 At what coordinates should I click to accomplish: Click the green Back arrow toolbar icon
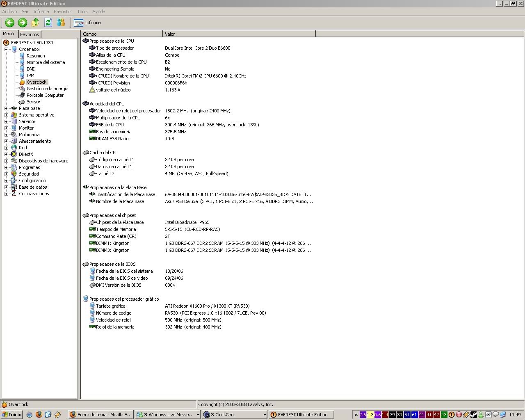10,23
